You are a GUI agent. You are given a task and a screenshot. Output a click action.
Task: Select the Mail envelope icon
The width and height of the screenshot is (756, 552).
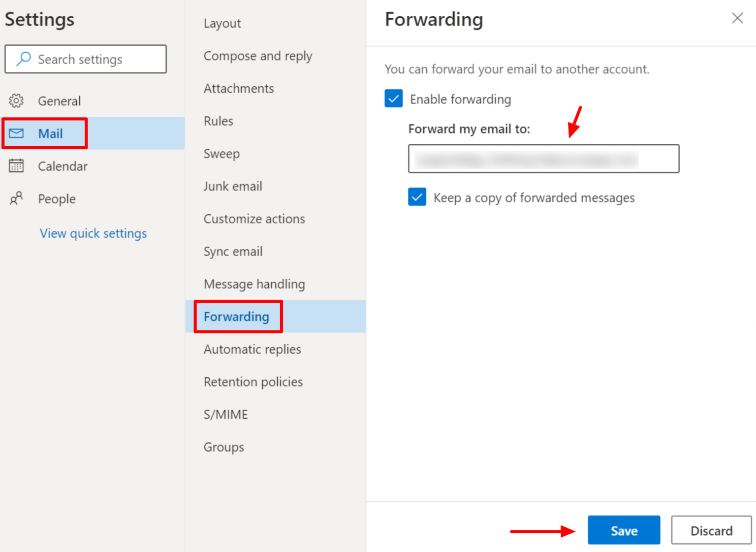coord(16,133)
